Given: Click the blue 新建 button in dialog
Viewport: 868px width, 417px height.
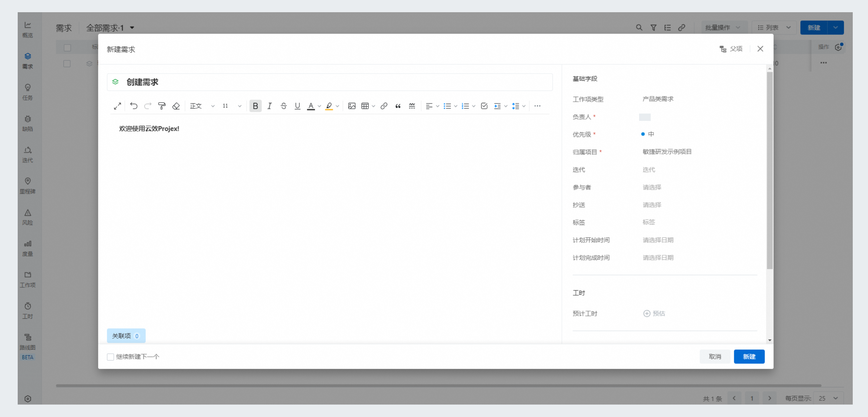Looking at the screenshot, I should coord(749,357).
